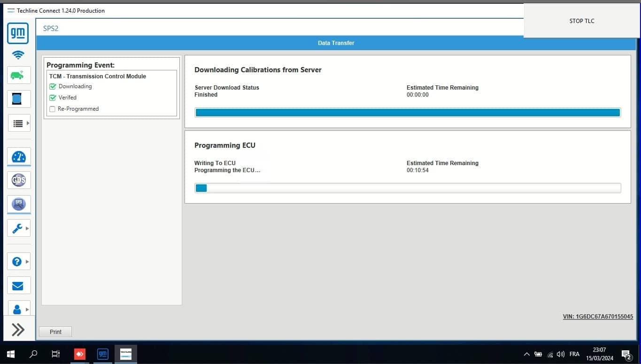Select the SPS programming icon
641x364 pixels.
(x=19, y=204)
